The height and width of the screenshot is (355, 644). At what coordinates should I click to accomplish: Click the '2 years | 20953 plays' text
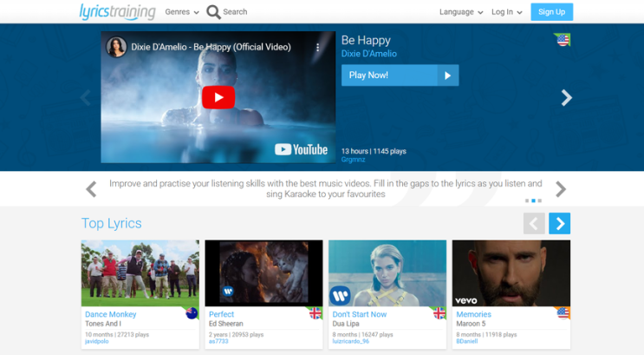236,335
